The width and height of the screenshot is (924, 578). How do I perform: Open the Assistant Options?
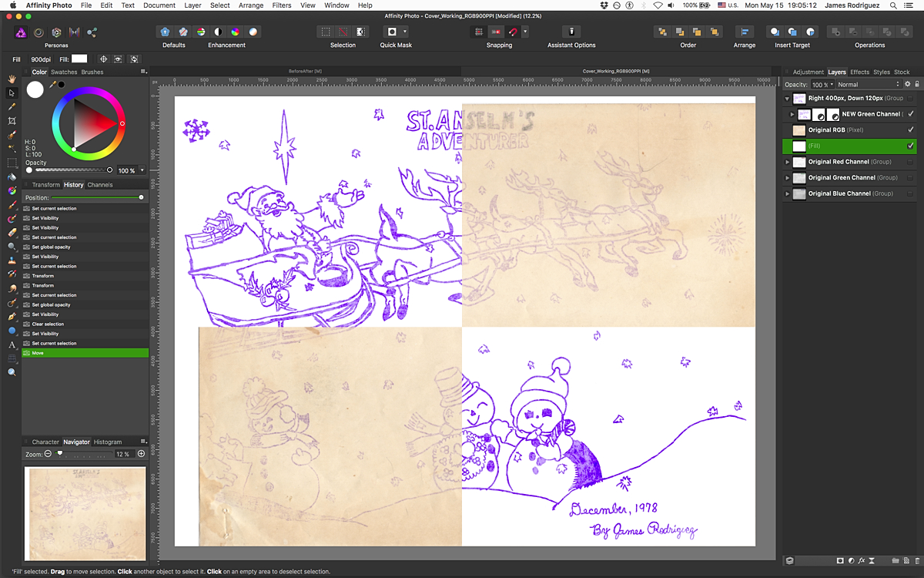(x=571, y=32)
